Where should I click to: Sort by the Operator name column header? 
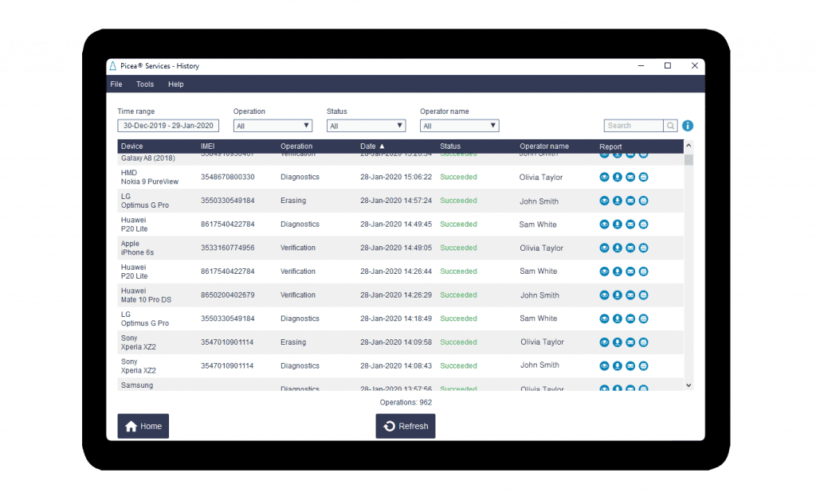pyautogui.click(x=543, y=147)
